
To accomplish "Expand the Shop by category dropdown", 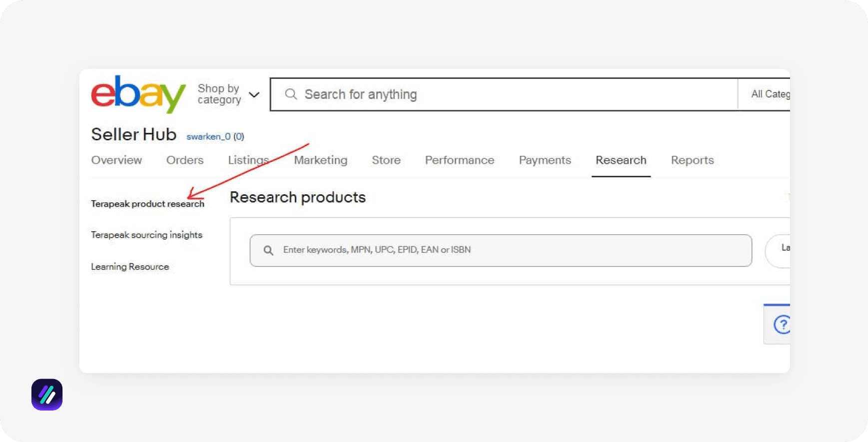I will pyautogui.click(x=228, y=94).
